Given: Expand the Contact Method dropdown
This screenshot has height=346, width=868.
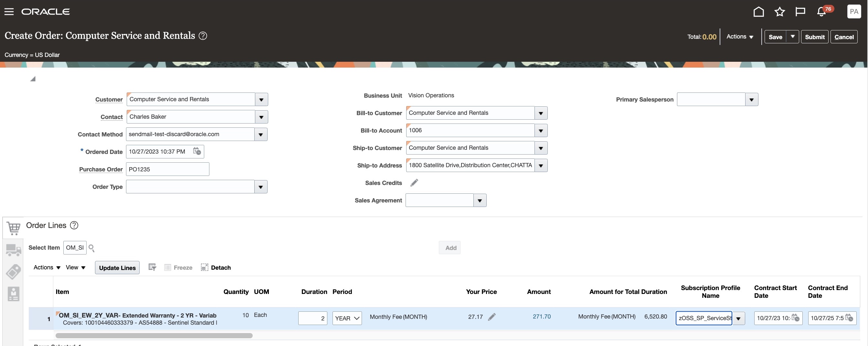Looking at the screenshot, I should [261, 135].
